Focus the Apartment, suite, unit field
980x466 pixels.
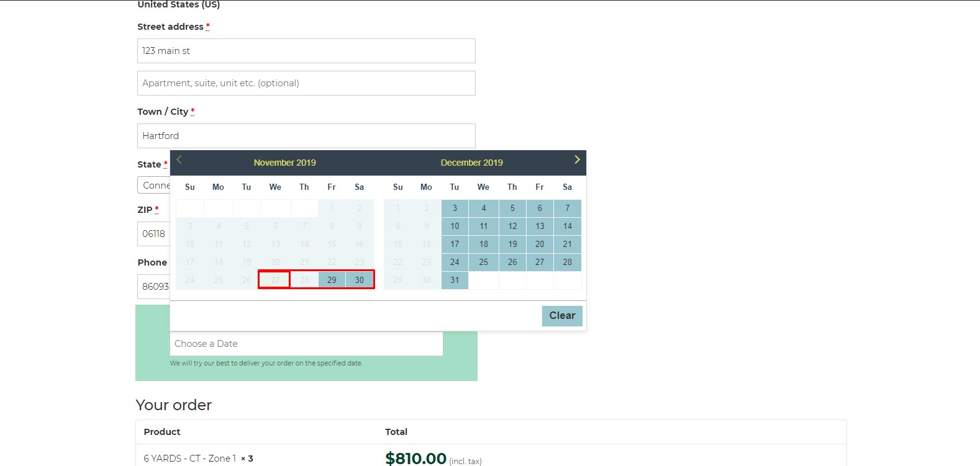pos(306,83)
